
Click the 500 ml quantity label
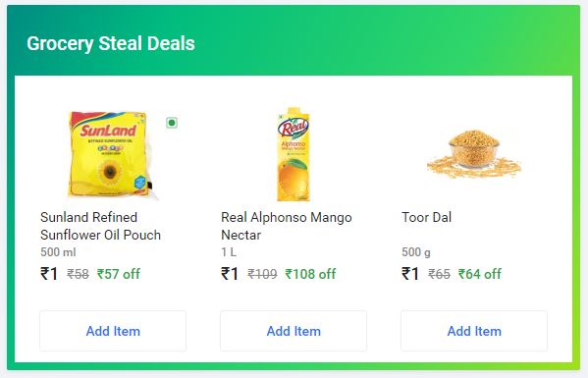pyautogui.click(x=58, y=252)
